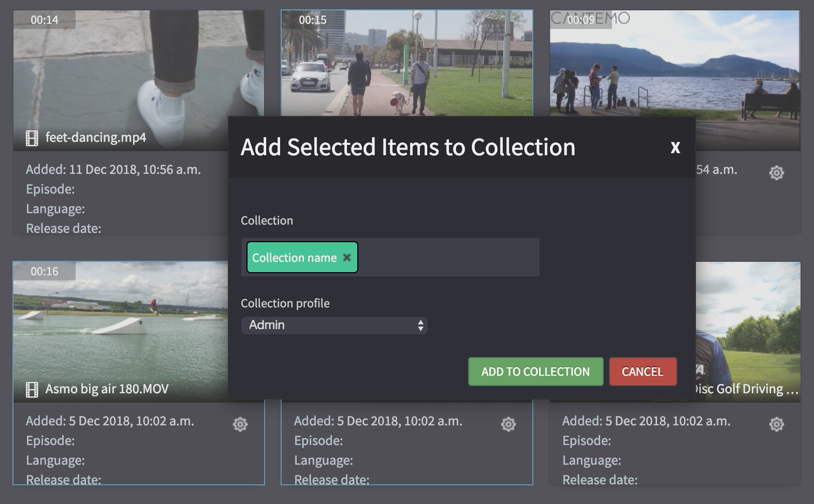Click the Collection input field
The width and height of the screenshot is (814, 504).
coord(390,257)
